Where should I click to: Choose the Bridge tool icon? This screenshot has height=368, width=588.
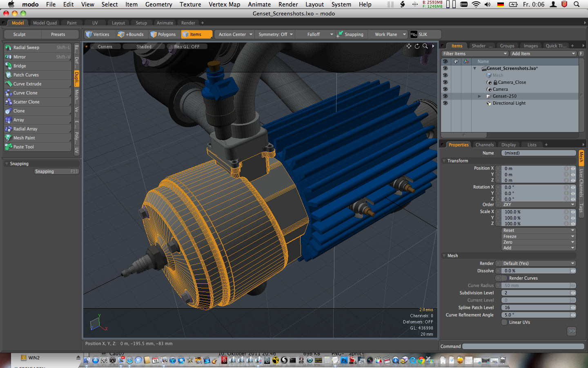[8, 66]
